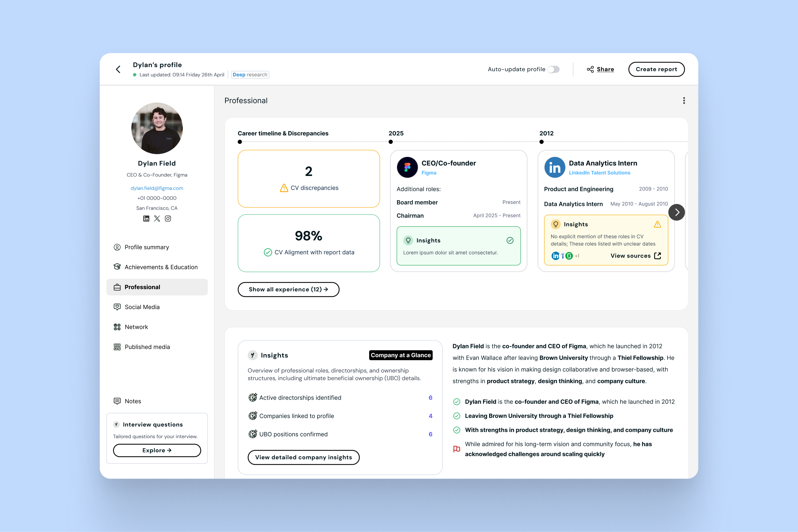Viewport: 798px width, 532px height.
Task: Click the share icon
Action: tap(591, 69)
